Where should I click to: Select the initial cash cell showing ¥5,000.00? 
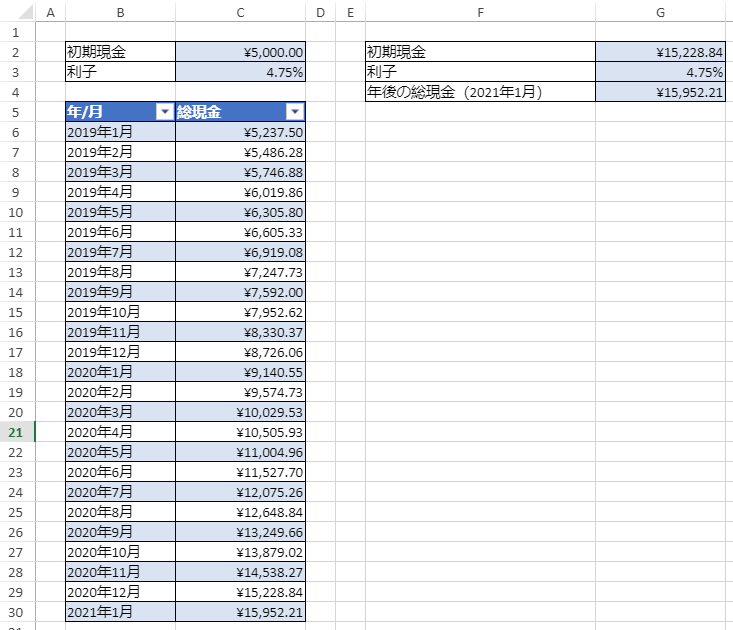(x=240, y=52)
